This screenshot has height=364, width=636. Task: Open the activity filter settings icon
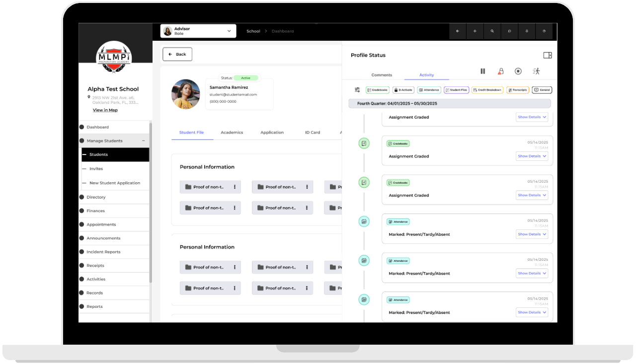(x=357, y=90)
